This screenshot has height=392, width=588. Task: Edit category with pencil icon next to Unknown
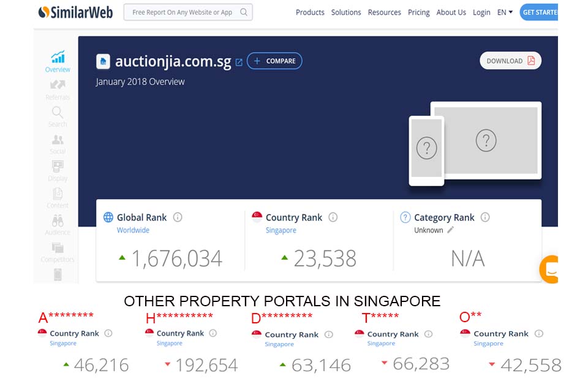[450, 230]
